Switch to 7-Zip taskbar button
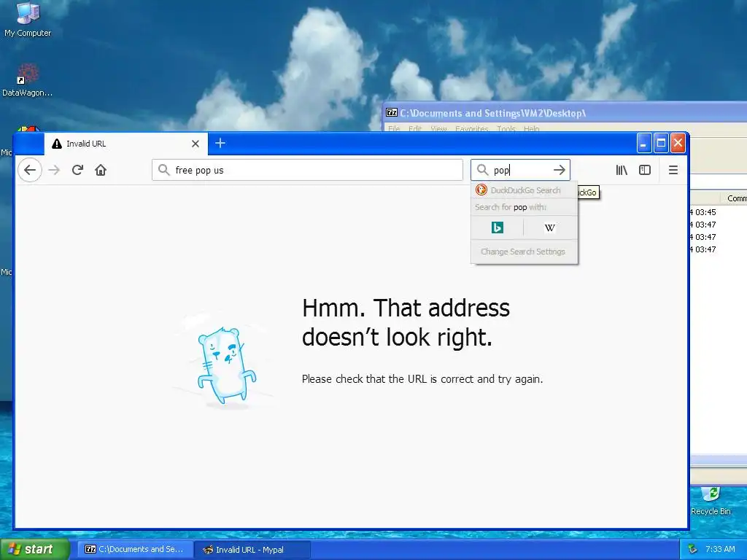 click(135, 549)
